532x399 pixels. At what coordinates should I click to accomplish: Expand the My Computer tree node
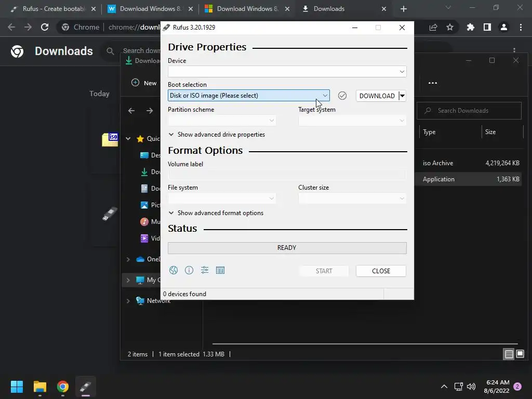[128, 280]
